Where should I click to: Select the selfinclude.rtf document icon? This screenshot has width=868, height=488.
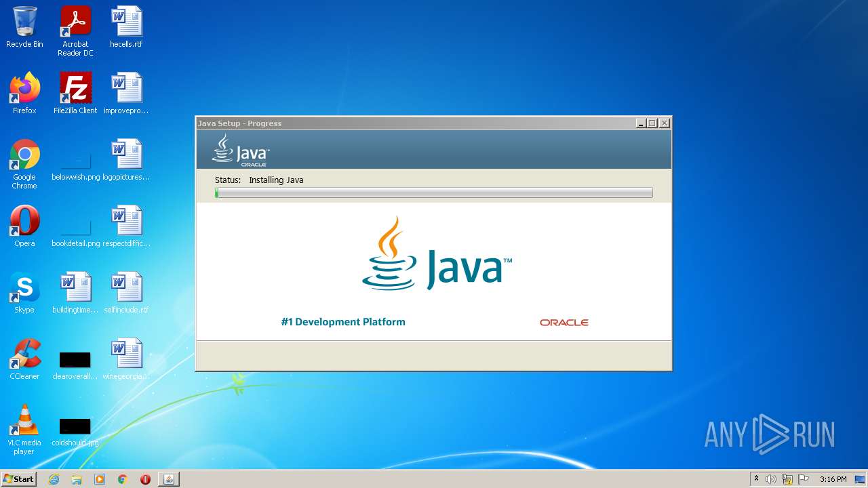pos(126,293)
